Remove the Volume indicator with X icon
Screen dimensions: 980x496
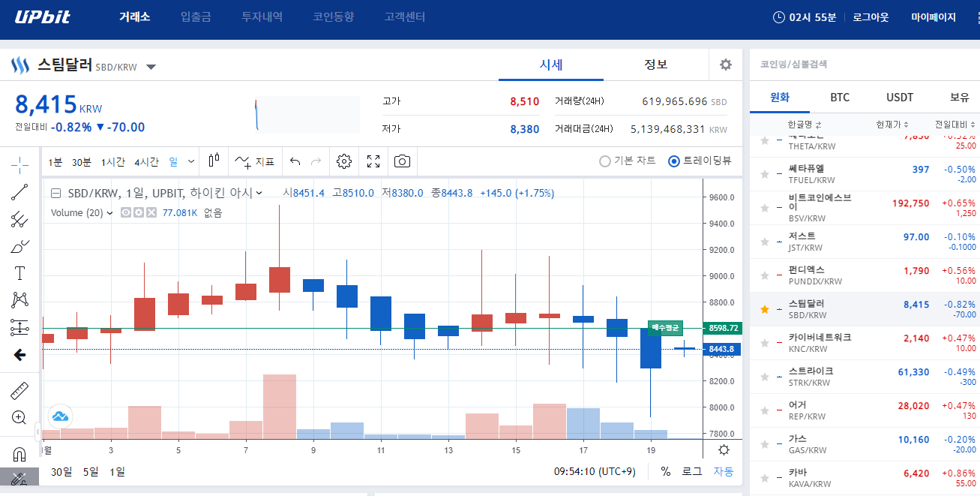point(151,213)
